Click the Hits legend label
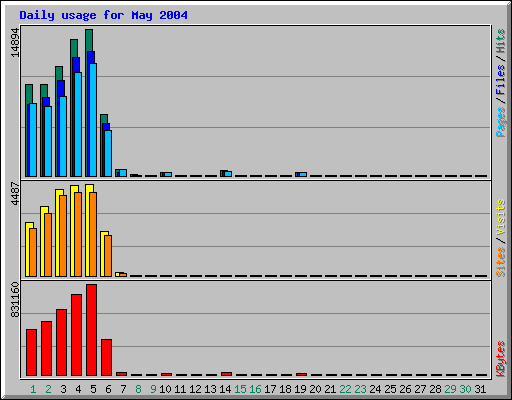Screen dimensions: 512x400 click(500, 41)
